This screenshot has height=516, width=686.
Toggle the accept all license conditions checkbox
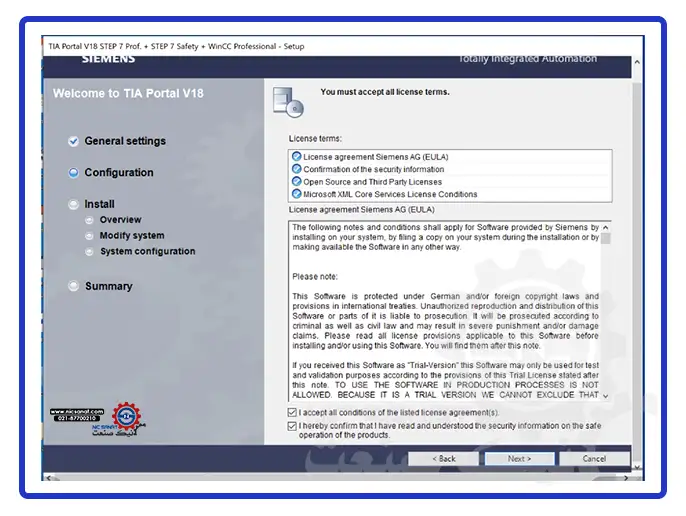(292, 412)
